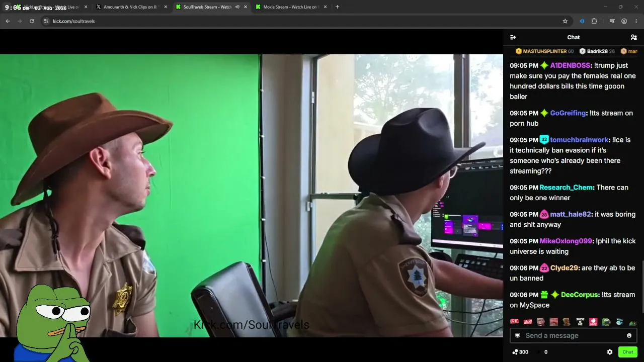The width and height of the screenshot is (644, 362).
Task: Click the address bar showing kick.com/soultravels
Action: (302, 21)
